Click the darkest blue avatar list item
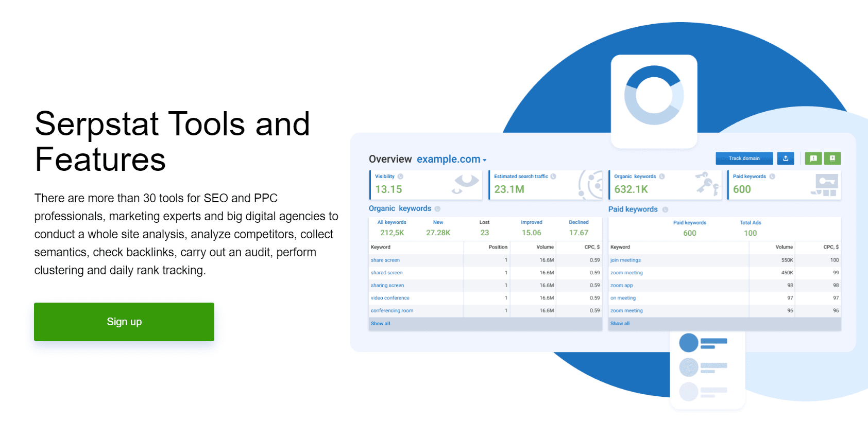Image resolution: width=868 pixels, height=439 pixels. tap(703, 343)
